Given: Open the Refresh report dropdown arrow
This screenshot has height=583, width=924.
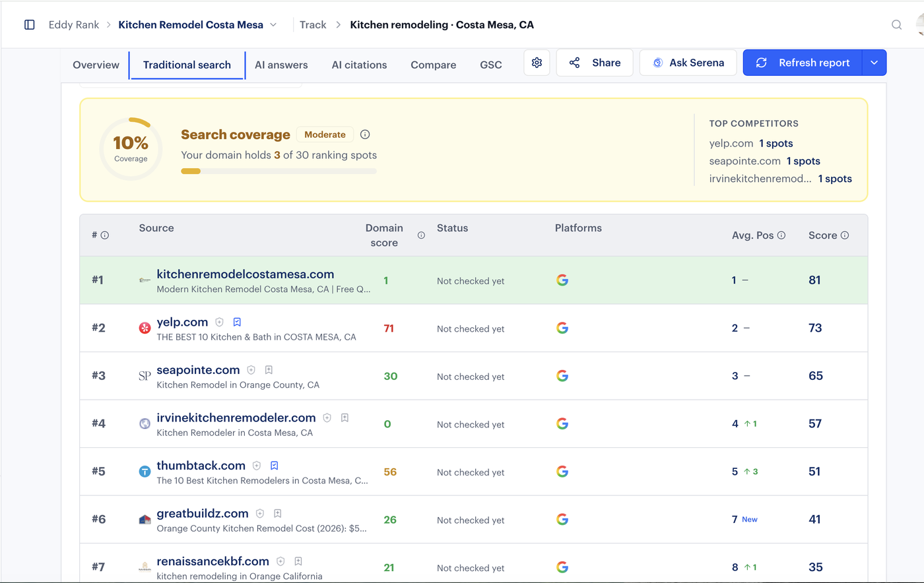Looking at the screenshot, I should pos(874,63).
